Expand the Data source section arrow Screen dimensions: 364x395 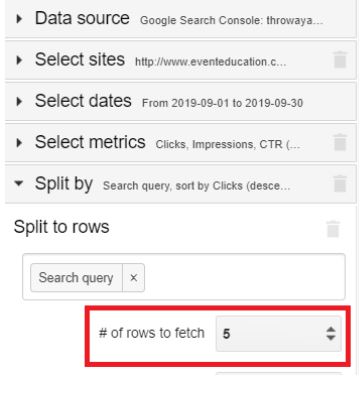pos(19,19)
